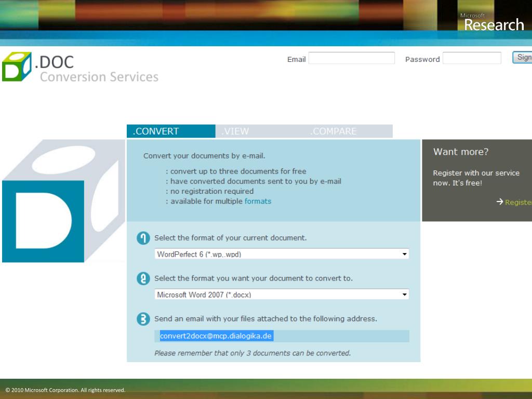The image size is (532, 399).
Task: Click 'Select the format you want your document to convert to.'
Action: 254,278
